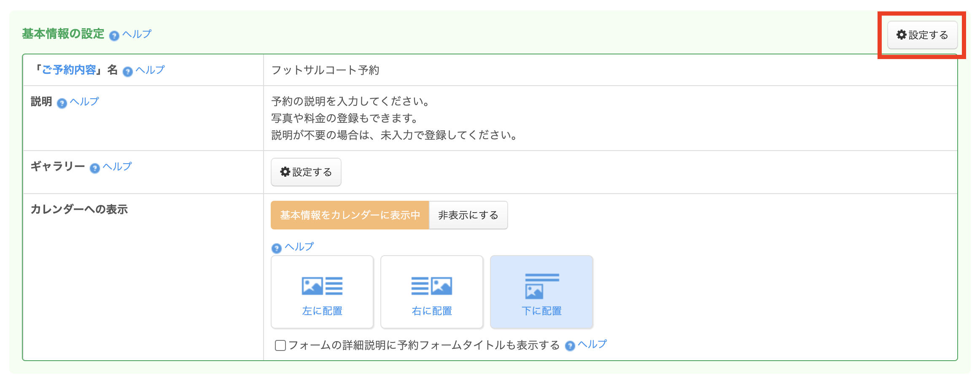Click the top-right 設定する gear button
The image size is (980, 383).
(922, 35)
